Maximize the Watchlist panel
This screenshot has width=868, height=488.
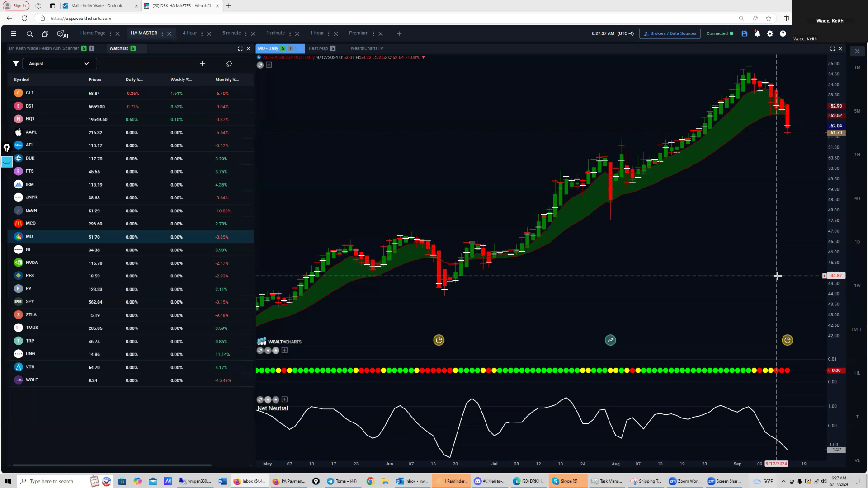click(x=240, y=48)
